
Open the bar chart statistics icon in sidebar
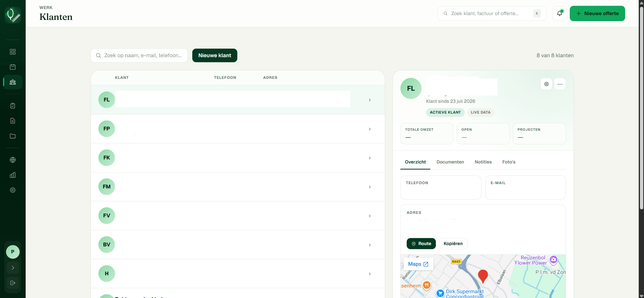click(13, 175)
